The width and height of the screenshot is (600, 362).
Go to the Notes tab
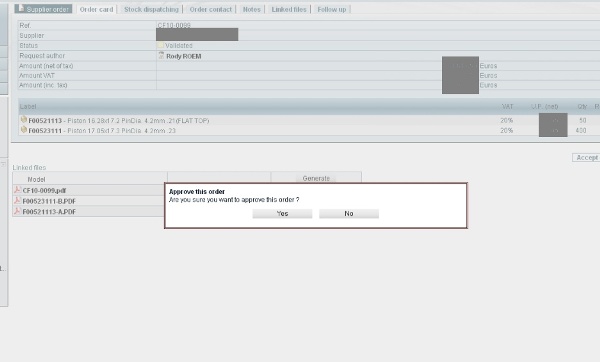252,9
